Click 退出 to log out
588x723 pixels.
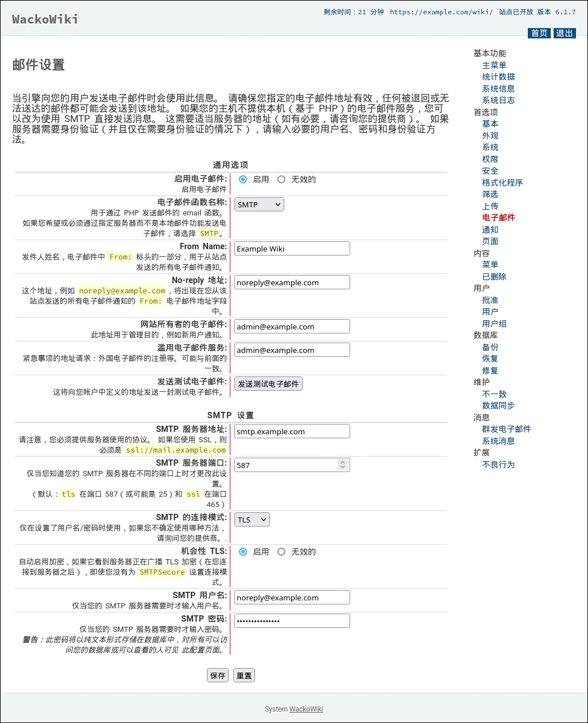pyautogui.click(x=565, y=33)
